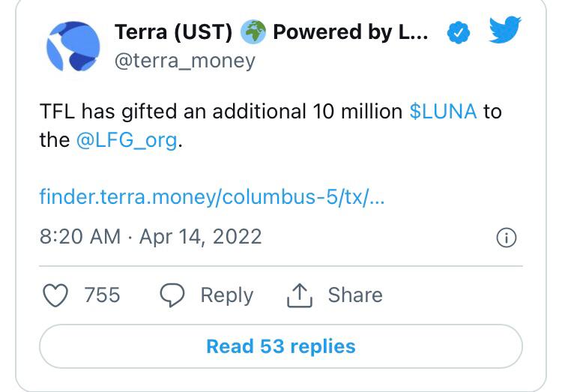Click the Terra profile avatar

click(x=73, y=46)
